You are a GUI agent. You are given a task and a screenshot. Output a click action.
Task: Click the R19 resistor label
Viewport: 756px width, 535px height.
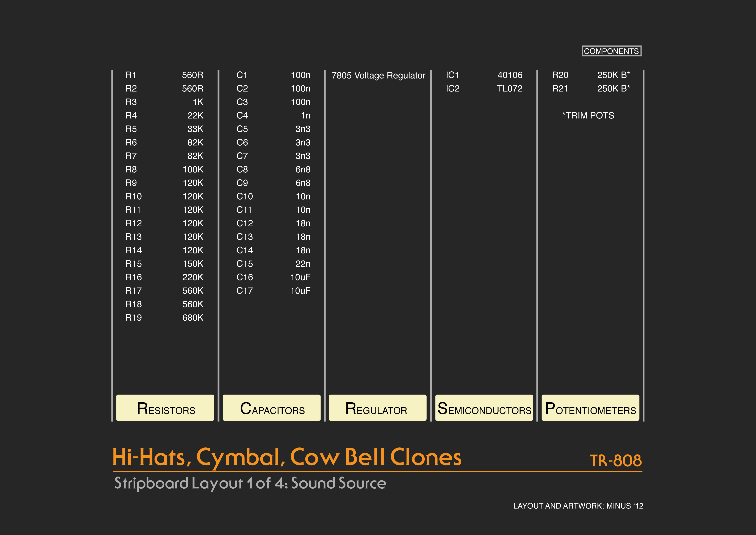(134, 318)
